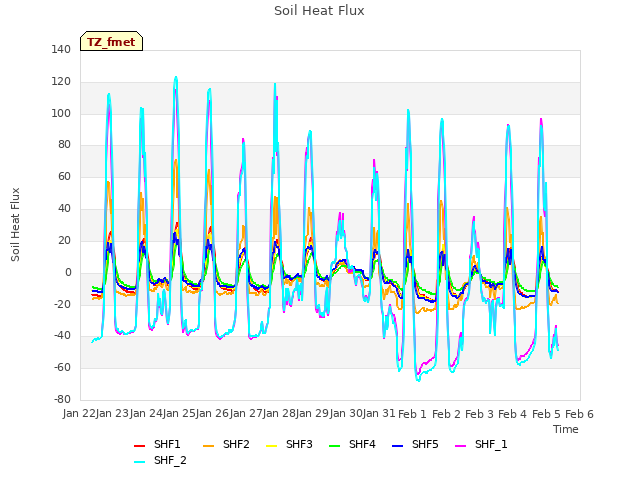The image size is (640, 480).
Task: Toggle SHF4 series in legend
Action: tap(352, 444)
